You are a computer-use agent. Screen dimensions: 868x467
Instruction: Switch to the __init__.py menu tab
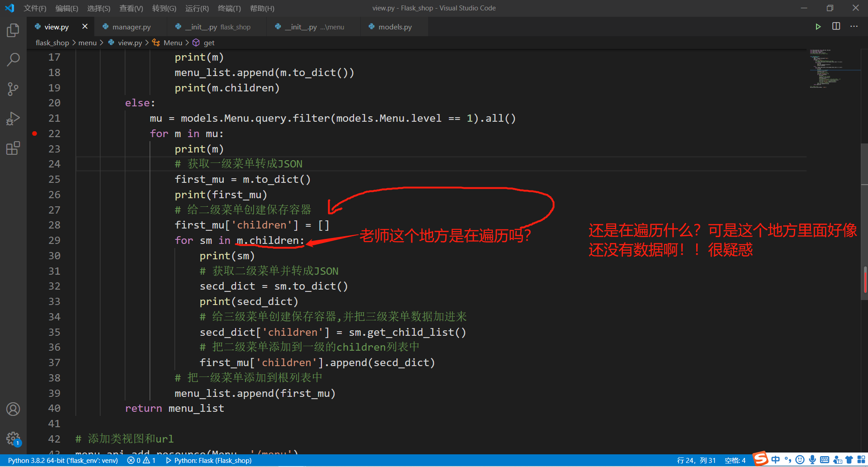[314, 27]
